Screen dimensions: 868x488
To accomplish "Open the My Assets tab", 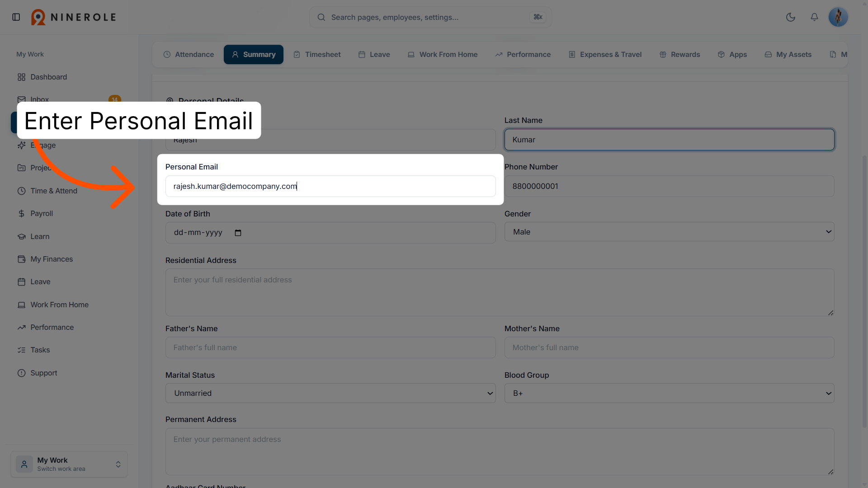I will coord(788,54).
